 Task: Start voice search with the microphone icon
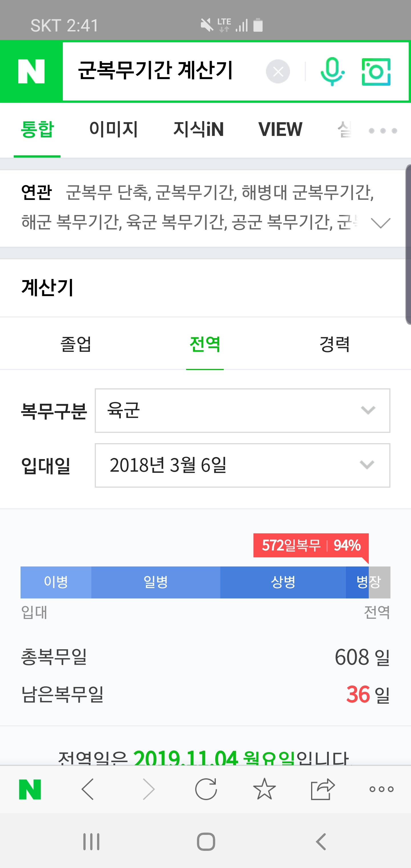[x=332, y=71]
